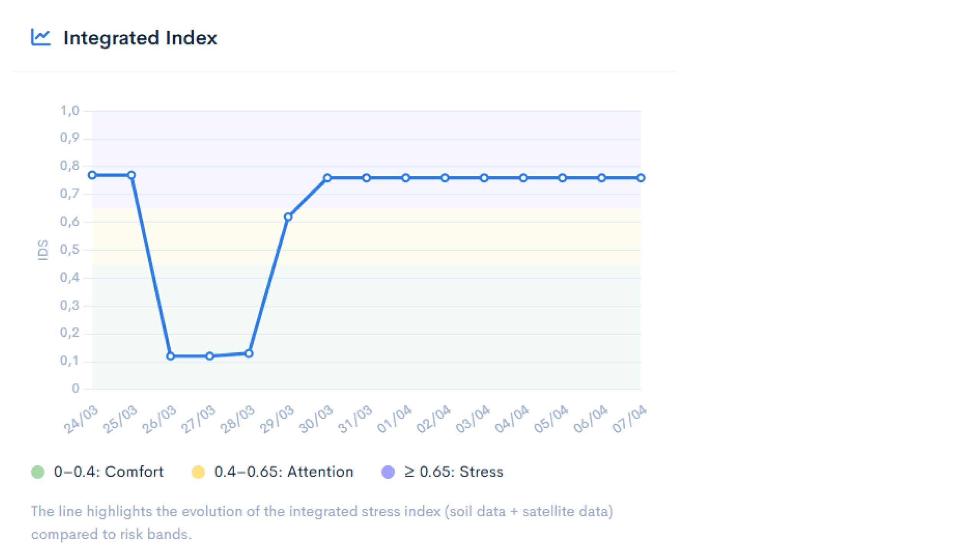Select the data point for 03/04
This screenshot has height=551, width=980.
(x=484, y=178)
